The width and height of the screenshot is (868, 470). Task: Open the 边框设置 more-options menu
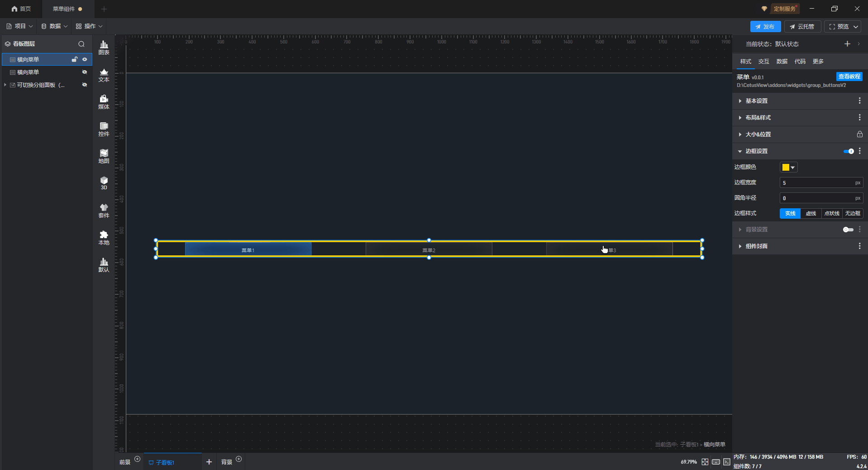click(x=860, y=151)
